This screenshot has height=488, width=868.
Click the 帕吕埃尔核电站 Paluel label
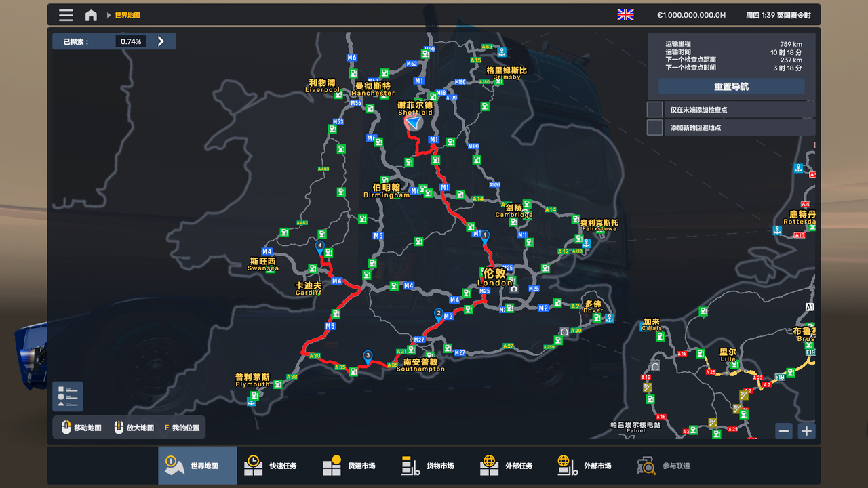(635, 427)
